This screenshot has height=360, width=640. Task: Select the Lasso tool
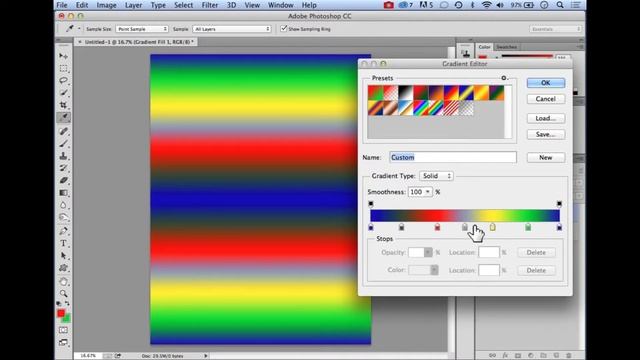click(x=63, y=80)
